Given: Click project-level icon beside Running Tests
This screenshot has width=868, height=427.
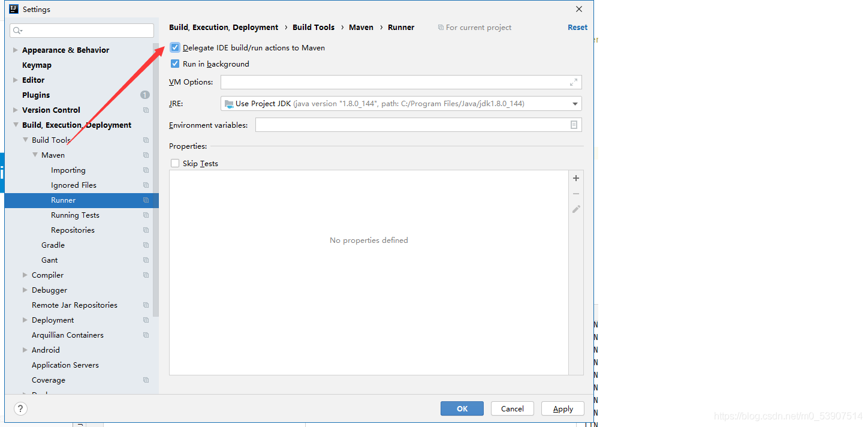Looking at the screenshot, I should pos(146,215).
